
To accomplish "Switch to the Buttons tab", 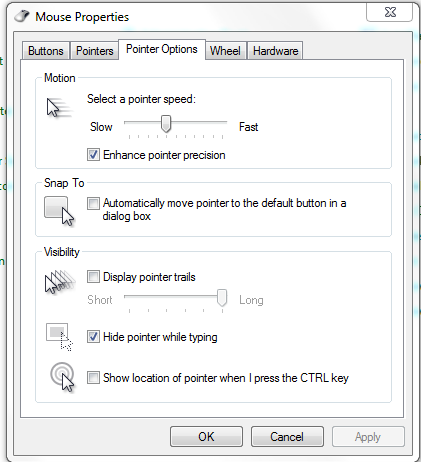I will point(46,51).
